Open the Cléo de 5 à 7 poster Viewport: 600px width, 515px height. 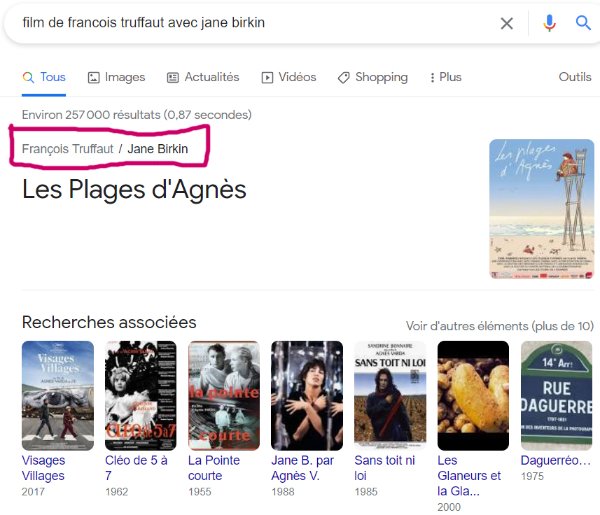click(141, 396)
